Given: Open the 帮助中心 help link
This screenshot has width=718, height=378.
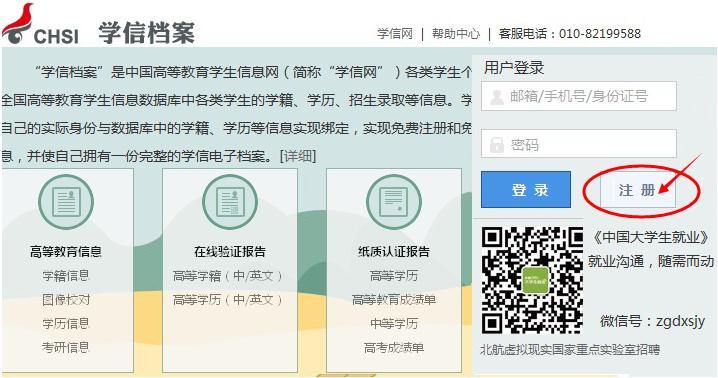Looking at the screenshot, I should (x=456, y=33).
